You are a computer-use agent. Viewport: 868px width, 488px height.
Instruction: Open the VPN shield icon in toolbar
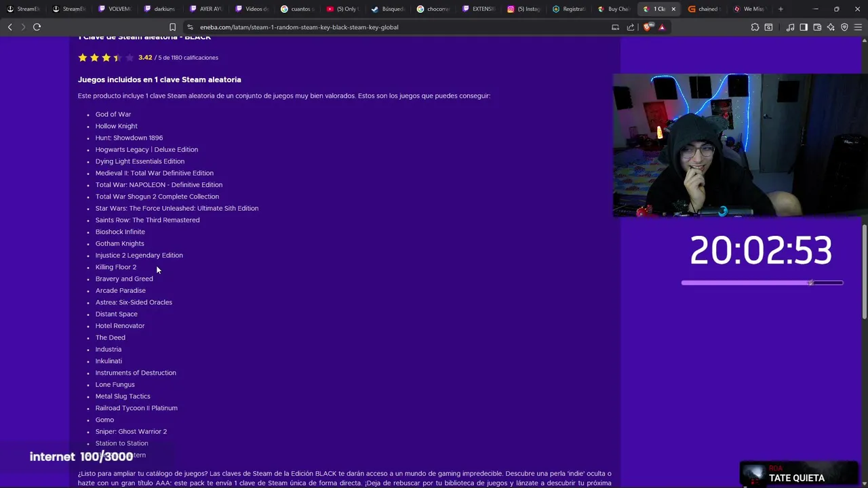click(844, 27)
